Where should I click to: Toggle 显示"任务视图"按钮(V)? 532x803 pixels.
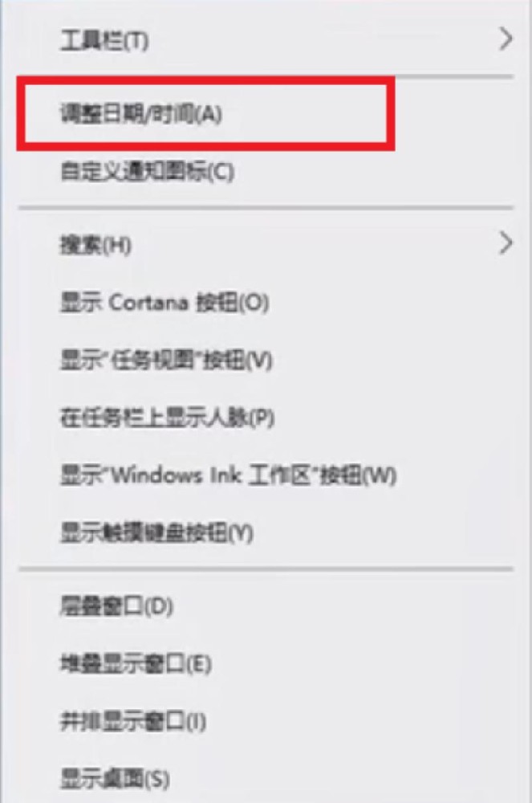266,360
